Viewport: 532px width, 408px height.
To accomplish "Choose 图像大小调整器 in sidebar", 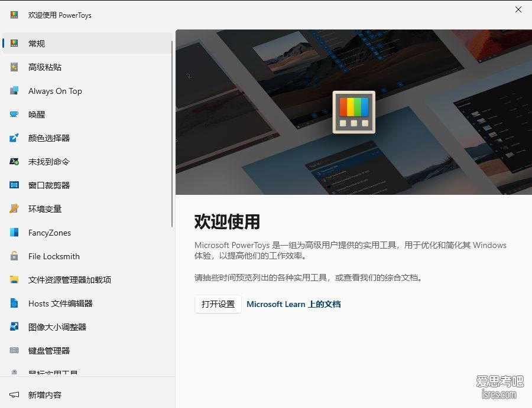I will tap(87, 327).
